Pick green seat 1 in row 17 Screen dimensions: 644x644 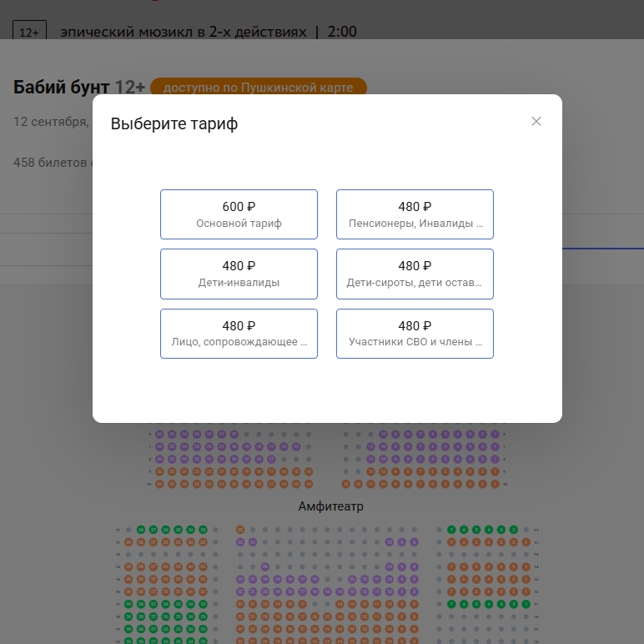(526, 604)
